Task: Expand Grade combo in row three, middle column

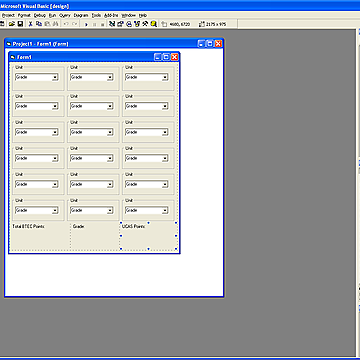Action: (x=110, y=132)
